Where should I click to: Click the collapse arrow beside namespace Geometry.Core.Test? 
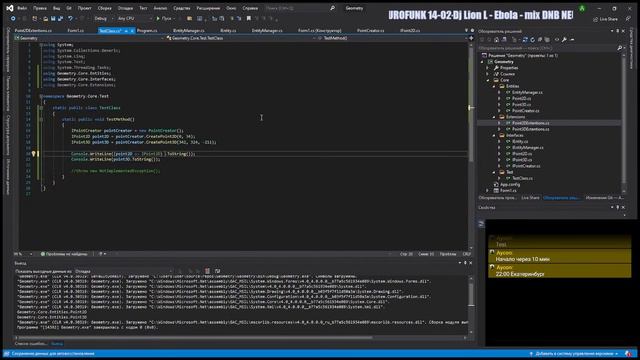click(41, 96)
